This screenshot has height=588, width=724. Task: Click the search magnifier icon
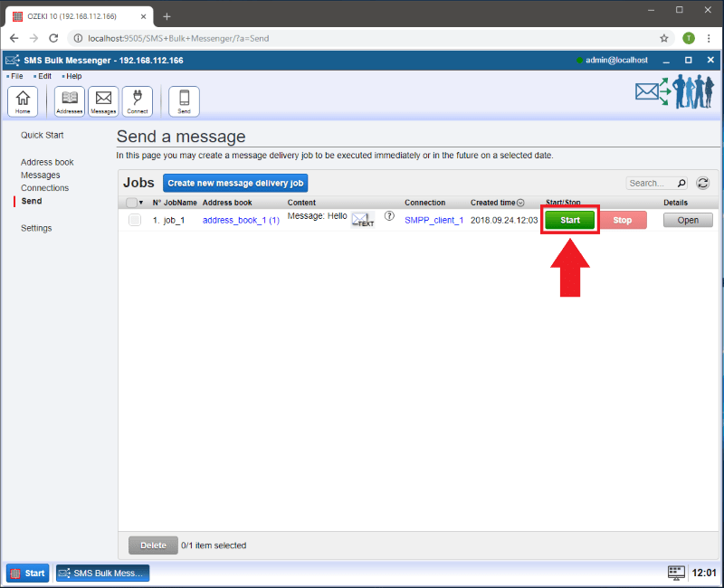681,184
